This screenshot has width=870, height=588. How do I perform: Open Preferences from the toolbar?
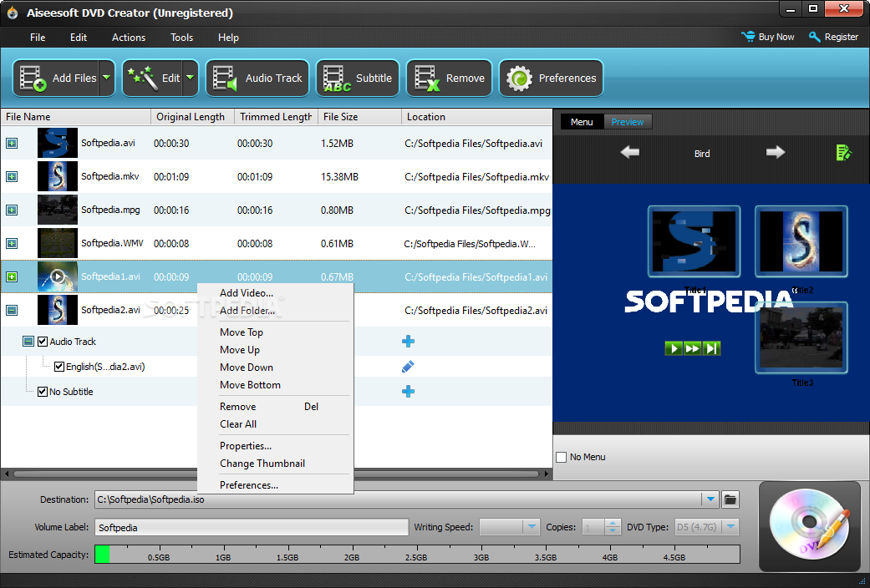551,79
